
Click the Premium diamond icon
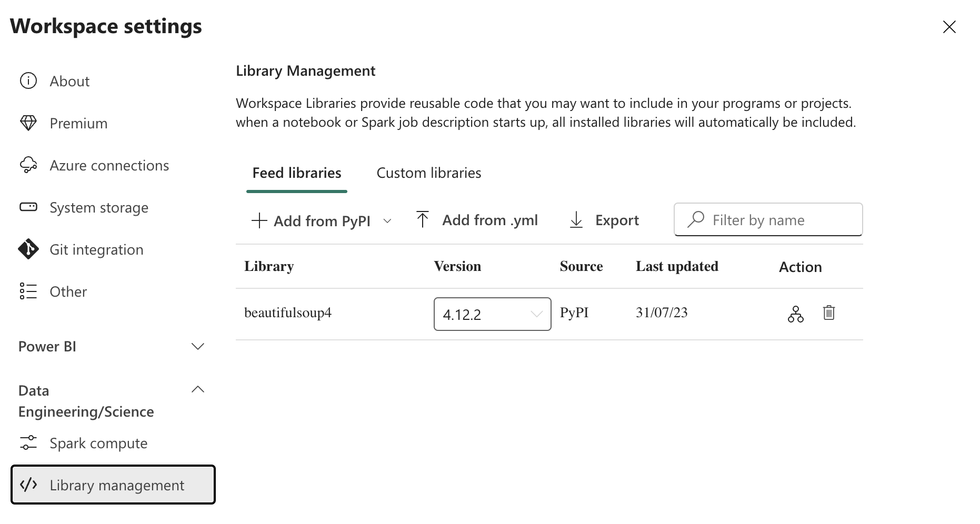[x=28, y=123]
